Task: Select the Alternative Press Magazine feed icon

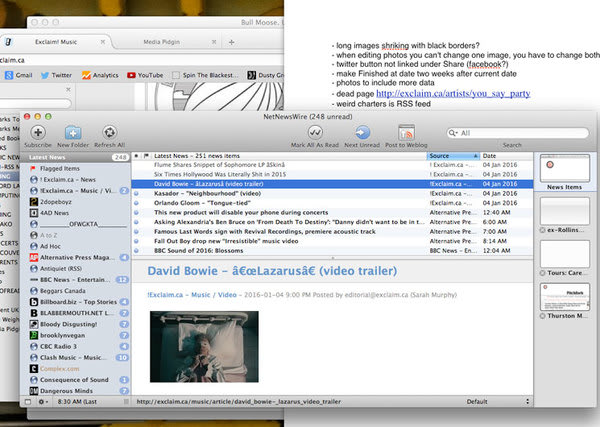Action: 34,258
